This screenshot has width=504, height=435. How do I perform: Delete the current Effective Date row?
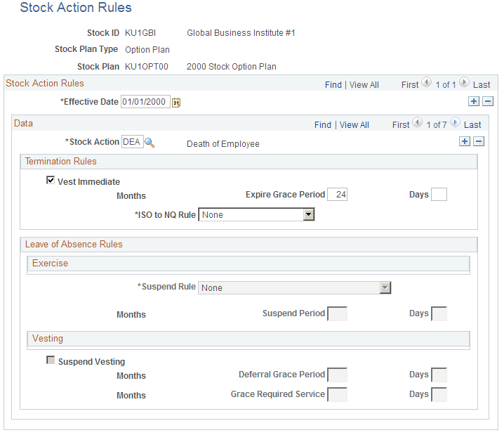(488, 101)
